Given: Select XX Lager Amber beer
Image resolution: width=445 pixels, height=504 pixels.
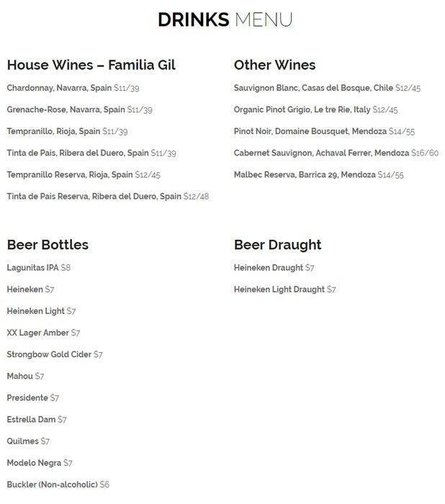Looking at the screenshot, I should (x=43, y=333).
